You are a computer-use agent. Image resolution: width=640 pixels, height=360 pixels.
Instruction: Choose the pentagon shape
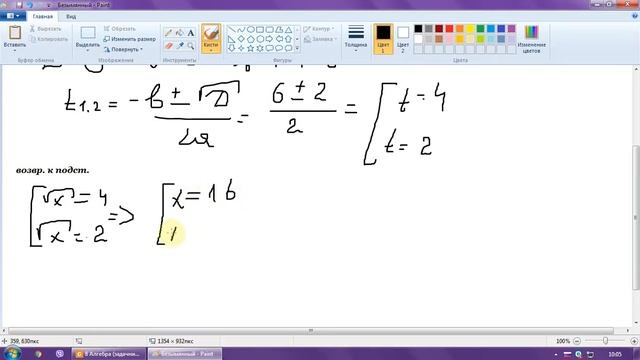coord(251,39)
